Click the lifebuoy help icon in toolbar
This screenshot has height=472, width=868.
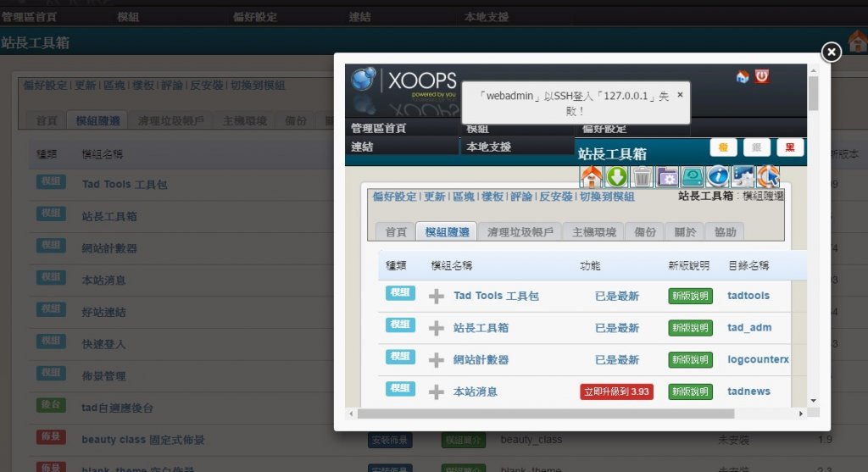point(768,176)
